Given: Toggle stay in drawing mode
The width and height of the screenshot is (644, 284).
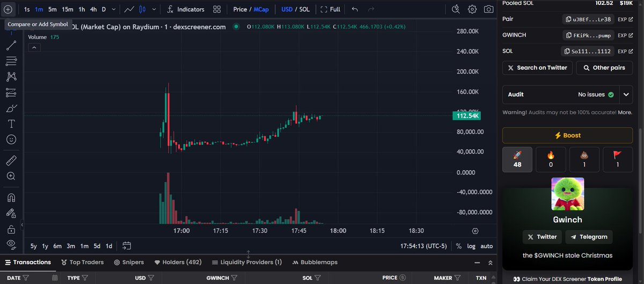Looking at the screenshot, I should [x=11, y=213].
